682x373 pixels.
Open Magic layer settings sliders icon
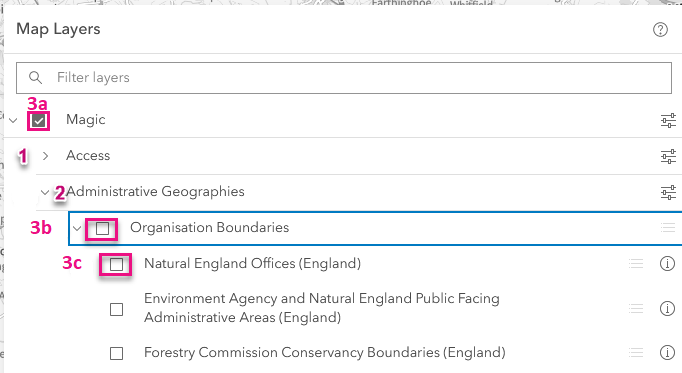tap(668, 120)
